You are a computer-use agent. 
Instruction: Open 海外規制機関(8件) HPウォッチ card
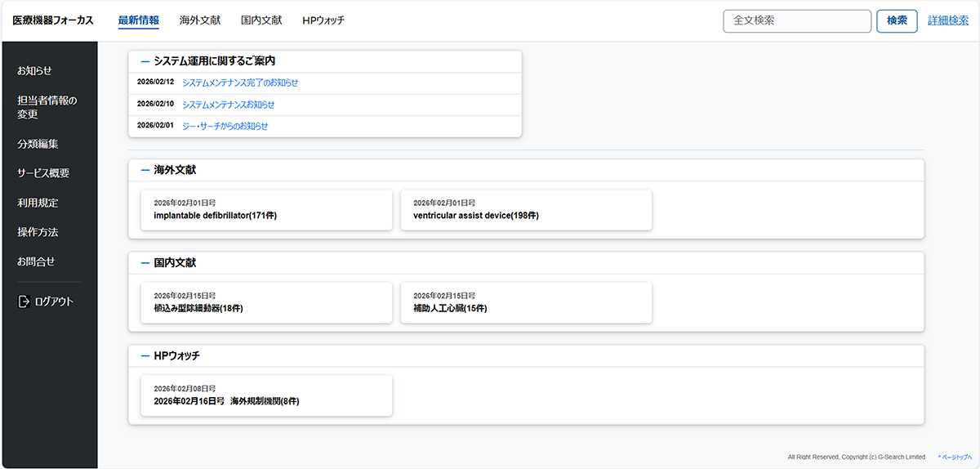coord(266,396)
